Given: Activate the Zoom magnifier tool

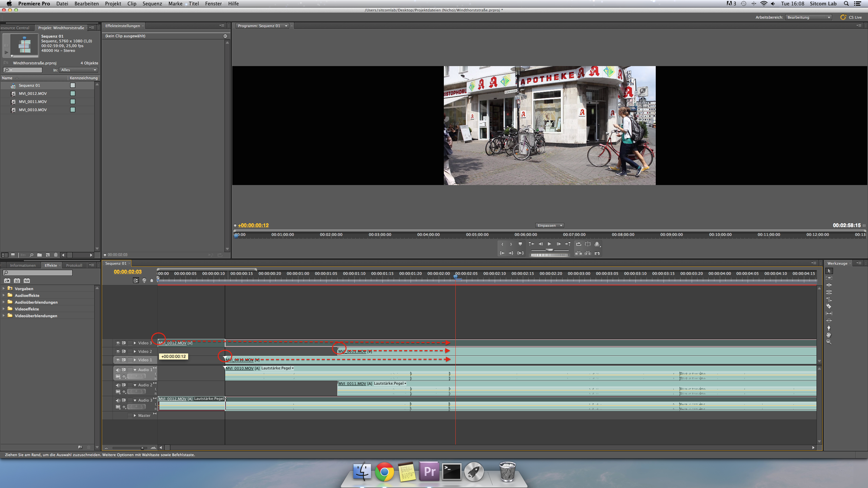Looking at the screenshot, I should coord(829,342).
